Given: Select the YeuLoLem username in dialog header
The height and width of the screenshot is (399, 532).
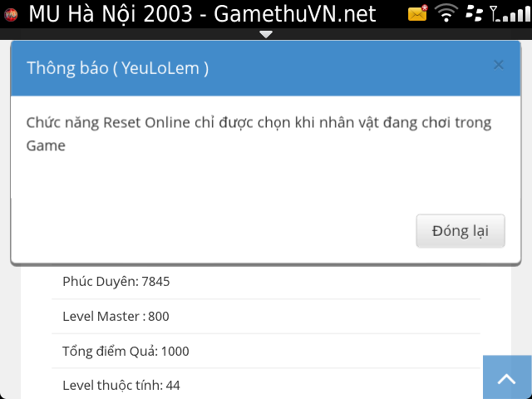Looking at the screenshot, I should [165, 68].
